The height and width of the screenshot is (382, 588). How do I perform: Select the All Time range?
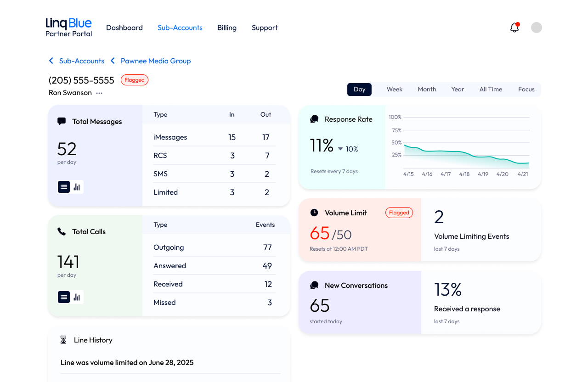[491, 89]
